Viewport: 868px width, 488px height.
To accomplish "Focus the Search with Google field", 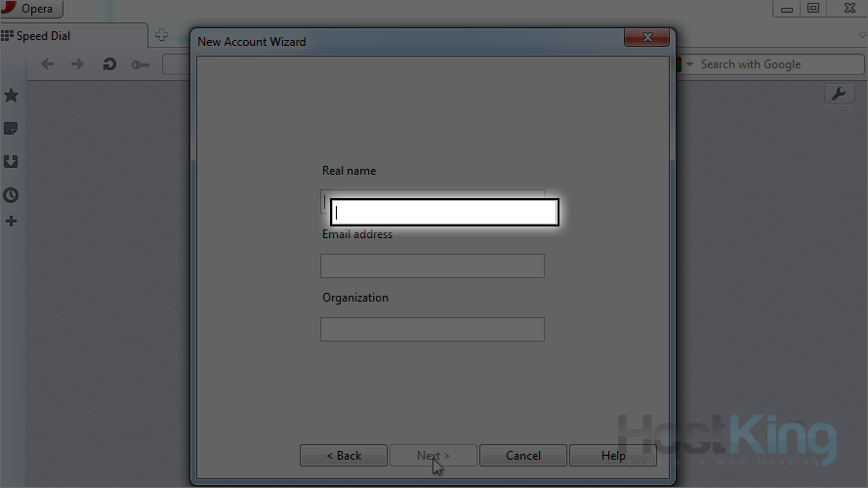I will pos(776,64).
